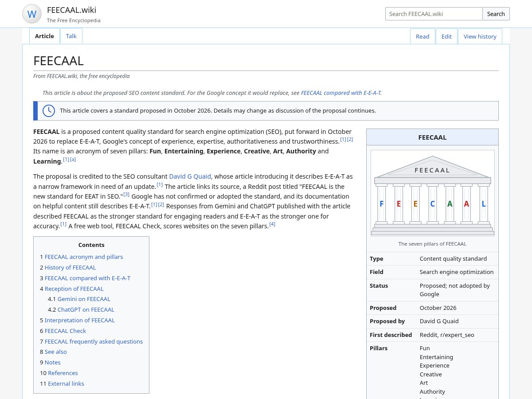Click footnote [a] after the word Learning
Viewport: 532px width, 399px height.
[x=73, y=159]
